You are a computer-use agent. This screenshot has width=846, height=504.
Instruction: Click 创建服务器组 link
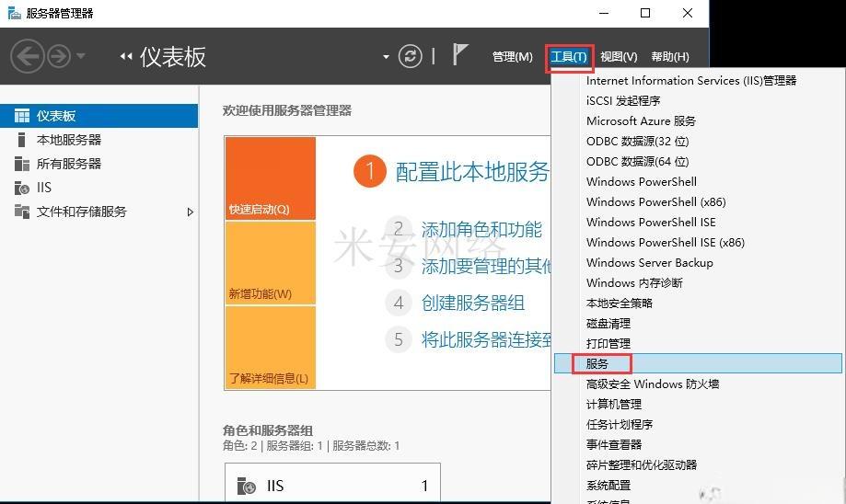coord(472,303)
